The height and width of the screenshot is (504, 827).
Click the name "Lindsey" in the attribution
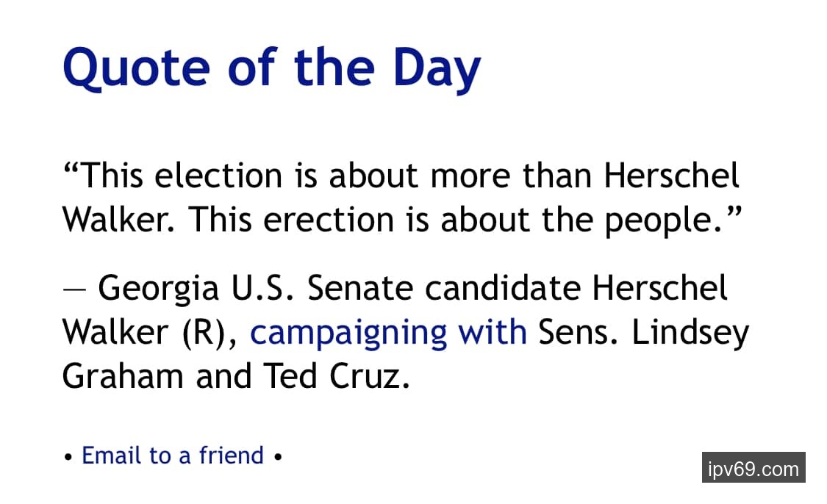[690, 333]
